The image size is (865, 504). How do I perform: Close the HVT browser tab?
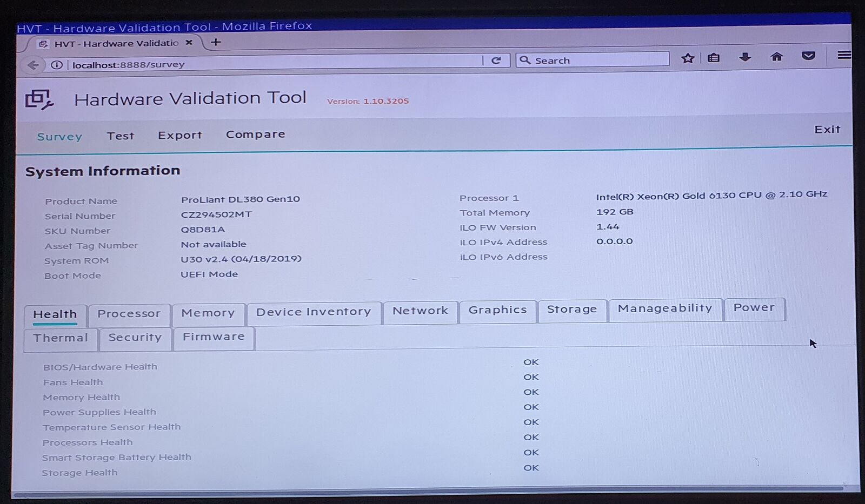click(189, 42)
